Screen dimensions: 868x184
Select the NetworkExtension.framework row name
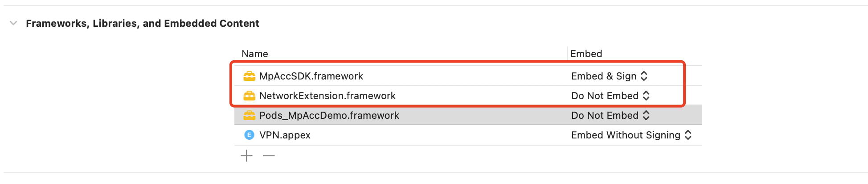tap(328, 96)
